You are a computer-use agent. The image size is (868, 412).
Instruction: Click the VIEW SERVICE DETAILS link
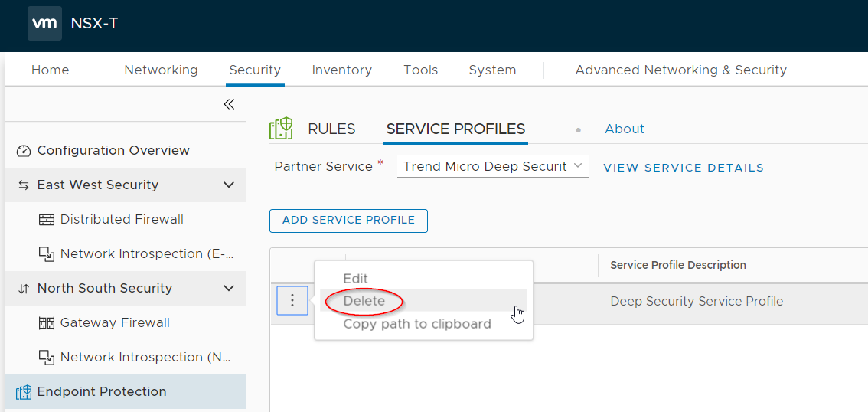click(x=684, y=167)
